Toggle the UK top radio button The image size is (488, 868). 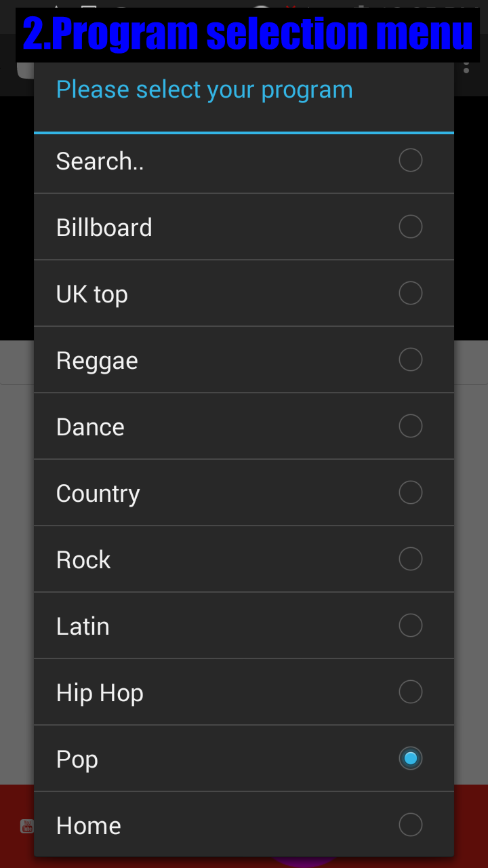point(410,294)
